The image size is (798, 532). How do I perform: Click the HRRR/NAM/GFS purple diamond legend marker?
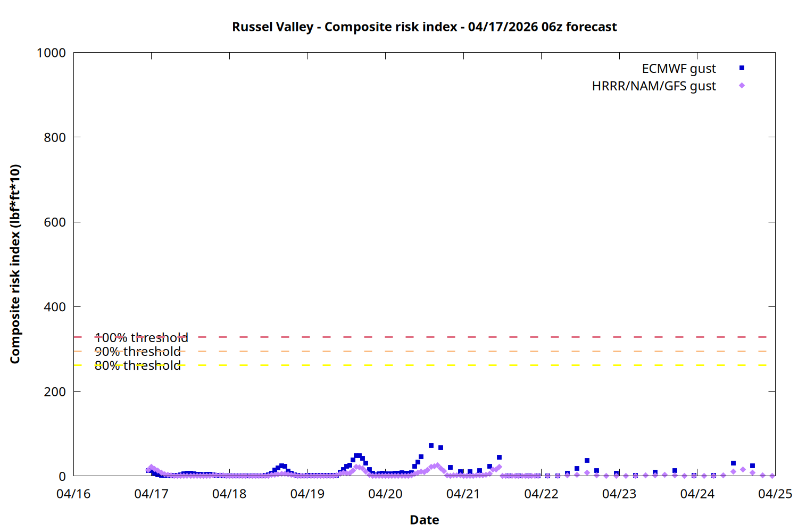pos(742,86)
